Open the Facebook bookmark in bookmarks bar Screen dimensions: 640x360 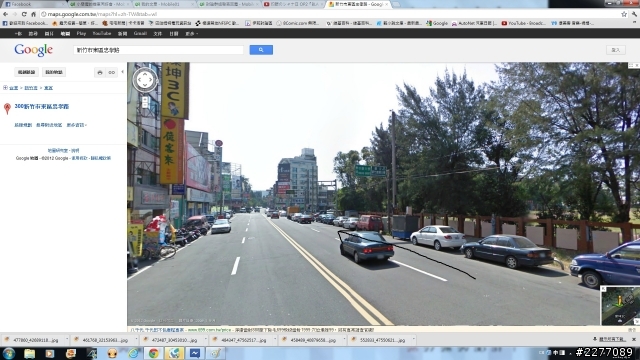[25, 23]
